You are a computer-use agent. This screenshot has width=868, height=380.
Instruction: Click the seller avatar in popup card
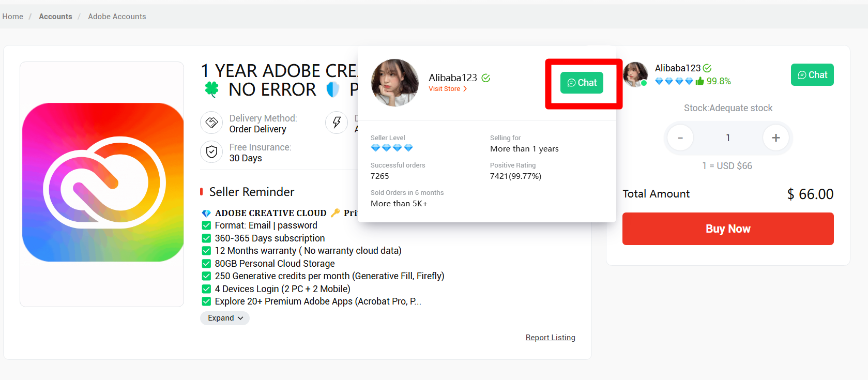pos(395,83)
